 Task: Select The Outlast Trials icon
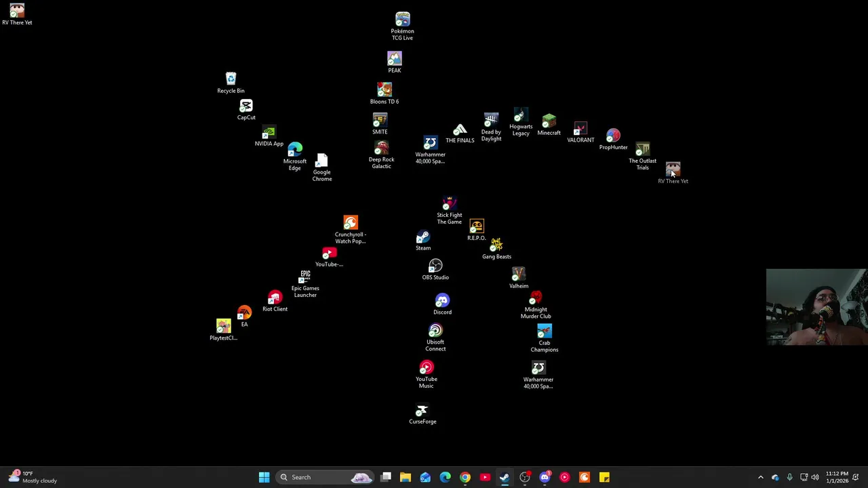point(642,157)
